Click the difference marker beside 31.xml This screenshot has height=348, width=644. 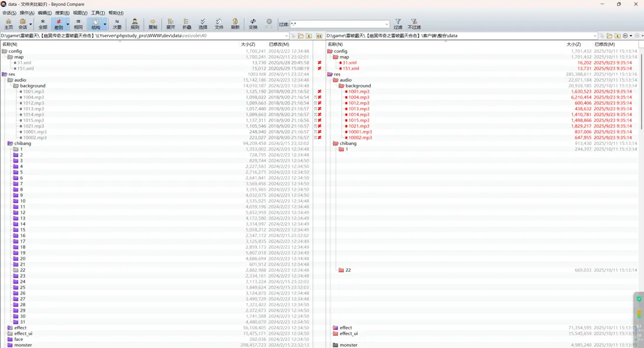[x=320, y=63]
